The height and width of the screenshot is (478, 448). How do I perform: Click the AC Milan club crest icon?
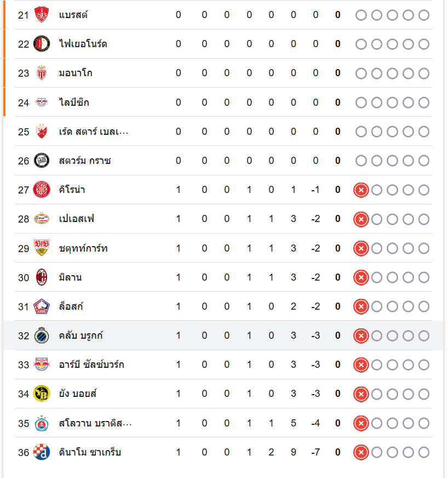[42, 277]
